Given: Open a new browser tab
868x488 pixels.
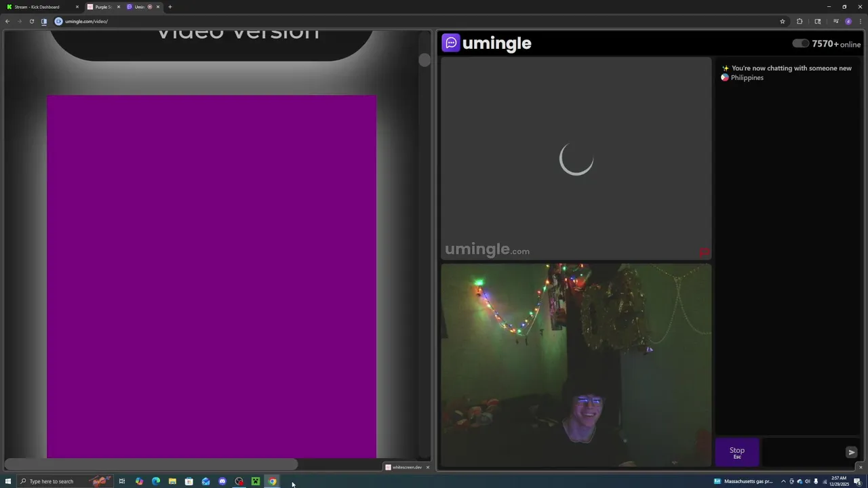Looking at the screenshot, I should [x=170, y=7].
